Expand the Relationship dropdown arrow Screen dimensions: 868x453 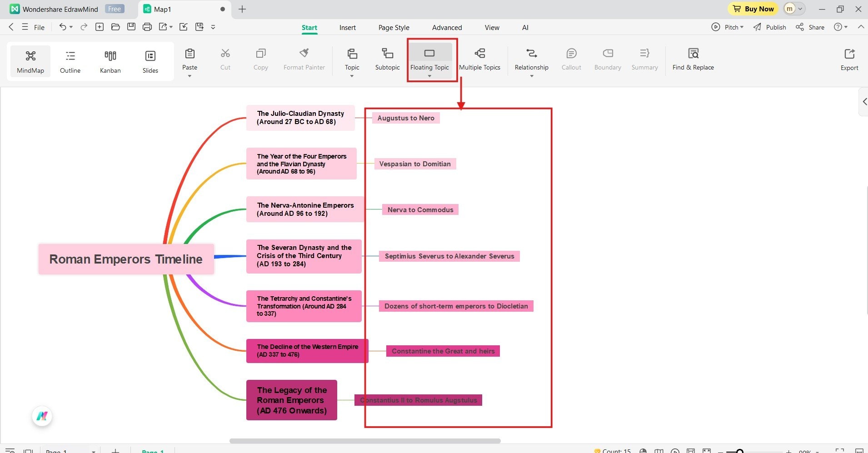click(x=532, y=76)
